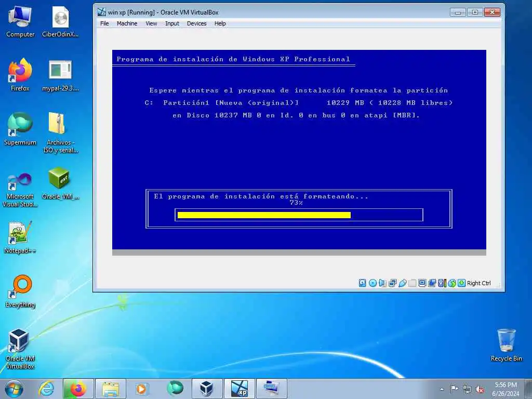Image resolution: width=532 pixels, height=399 pixels.
Task: Select the Recycle Bin icon
Action: (506, 345)
